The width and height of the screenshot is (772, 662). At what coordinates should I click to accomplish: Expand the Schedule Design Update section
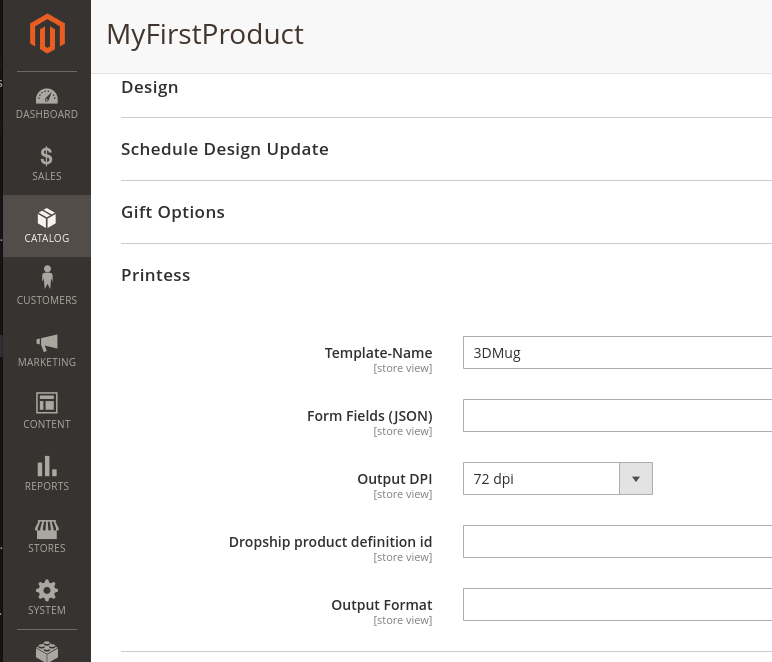[225, 149]
